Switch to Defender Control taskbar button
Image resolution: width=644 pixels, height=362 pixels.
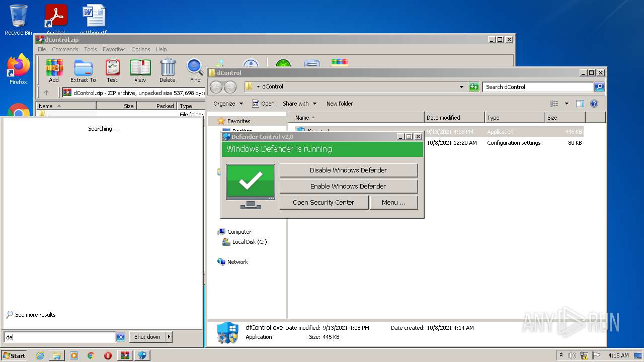tap(142, 355)
